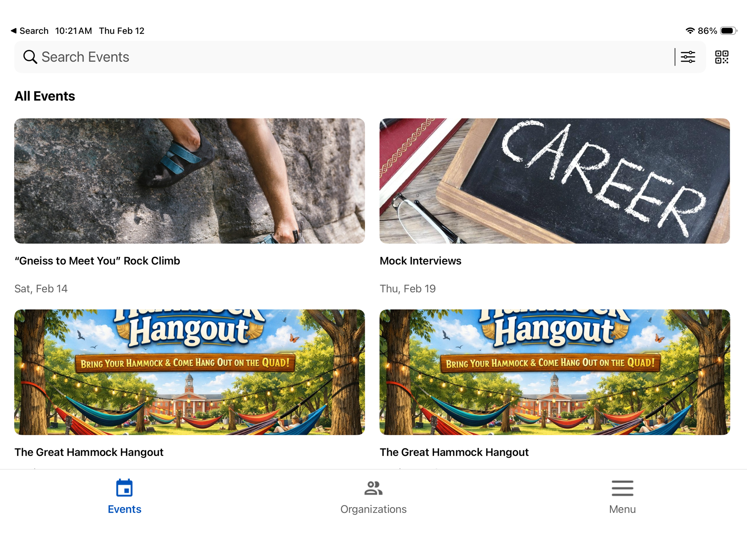
Task: Tap the Organizations people icon
Action: point(373,488)
